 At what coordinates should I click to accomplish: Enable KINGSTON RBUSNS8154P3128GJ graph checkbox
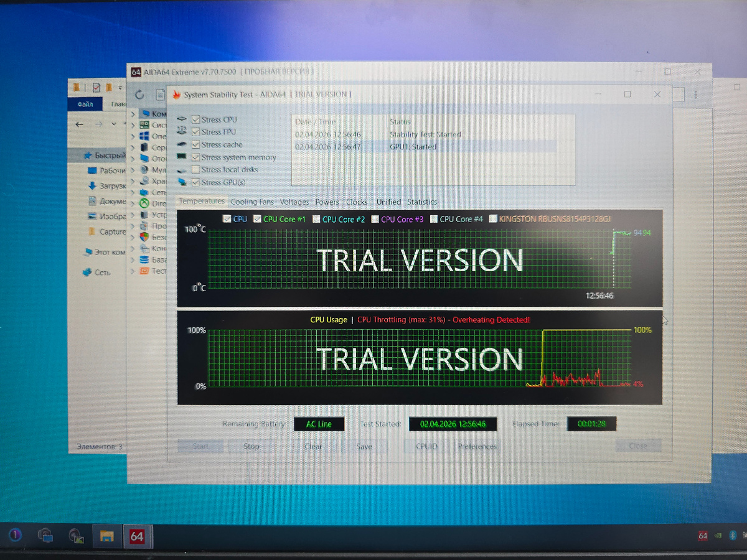(x=493, y=219)
